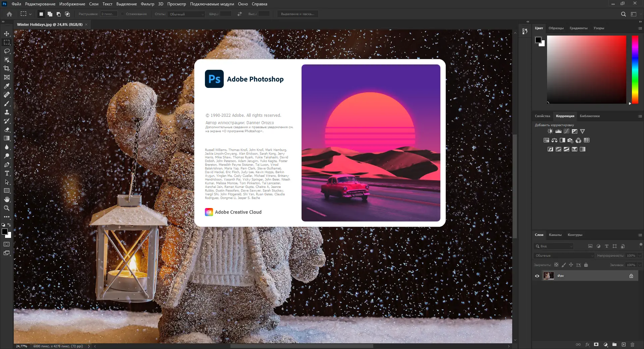The height and width of the screenshot is (349, 644).
Task: Open the Levels adjustment icon
Action: click(558, 131)
